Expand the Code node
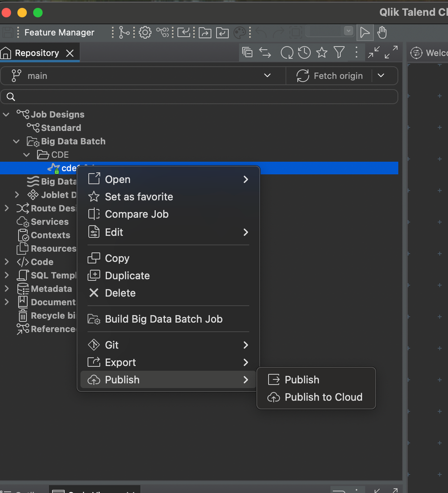 tap(6, 262)
